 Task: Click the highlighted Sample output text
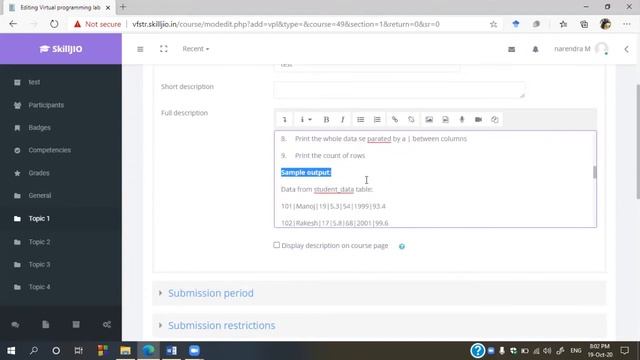click(306, 172)
